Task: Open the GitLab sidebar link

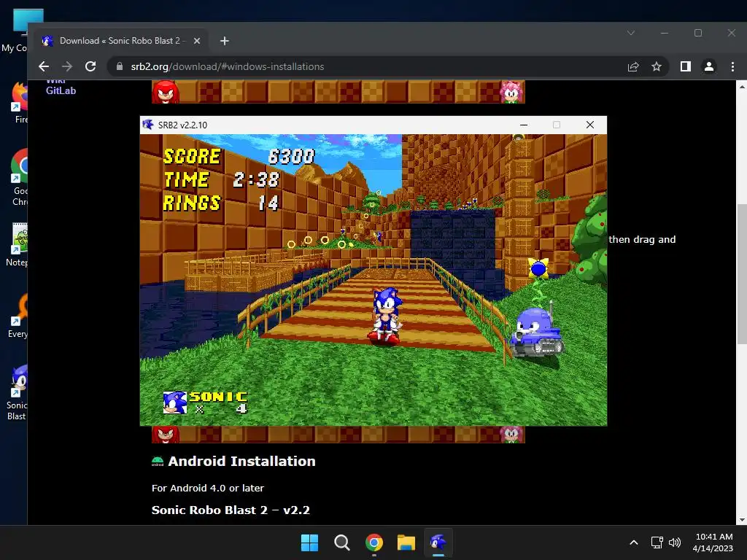Action: (61, 91)
